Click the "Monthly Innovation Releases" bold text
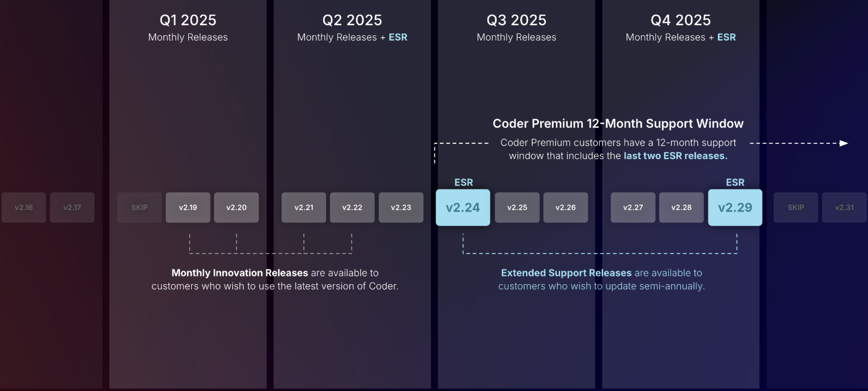This screenshot has width=868, height=391. coord(239,273)
